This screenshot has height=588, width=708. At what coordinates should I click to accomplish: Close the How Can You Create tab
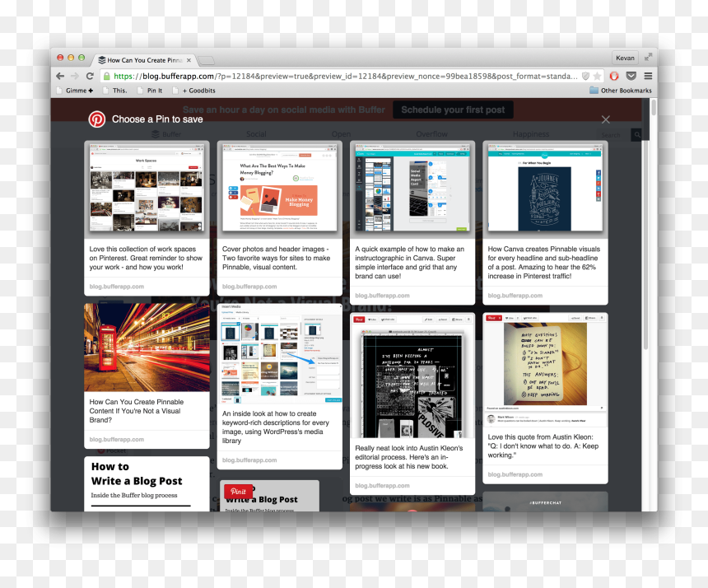(x=189, y=60)
